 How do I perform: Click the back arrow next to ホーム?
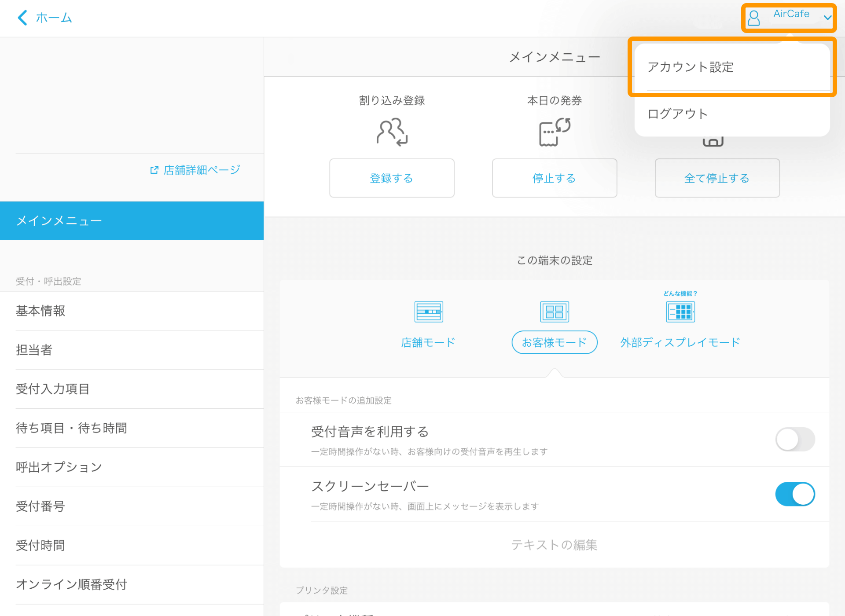tap(22, 18)
